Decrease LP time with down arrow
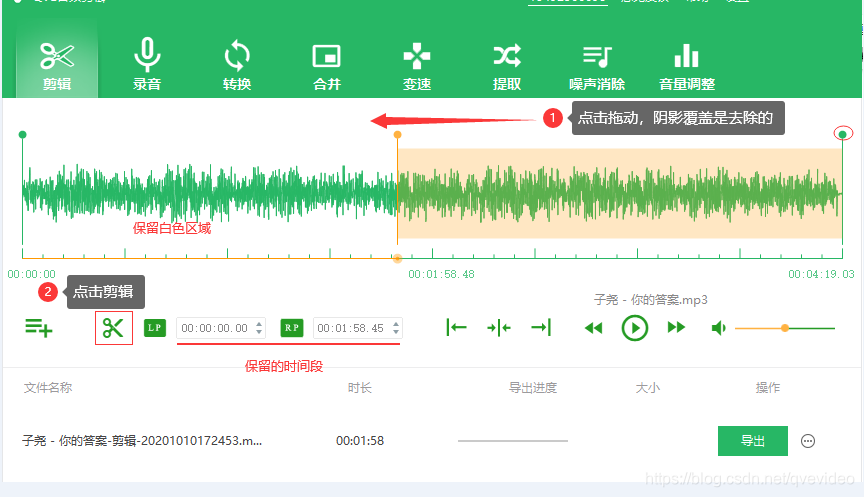 pyautogui.click(x=259, y=332)
